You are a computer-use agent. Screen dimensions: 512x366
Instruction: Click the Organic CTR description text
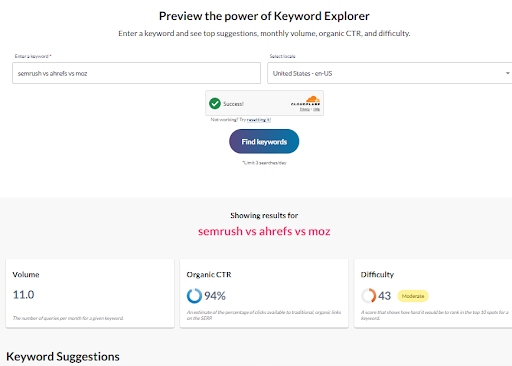(264, 315)
